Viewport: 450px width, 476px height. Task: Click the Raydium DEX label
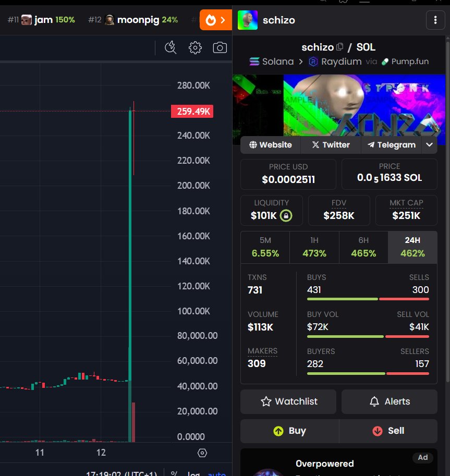(x=335, y=62)
